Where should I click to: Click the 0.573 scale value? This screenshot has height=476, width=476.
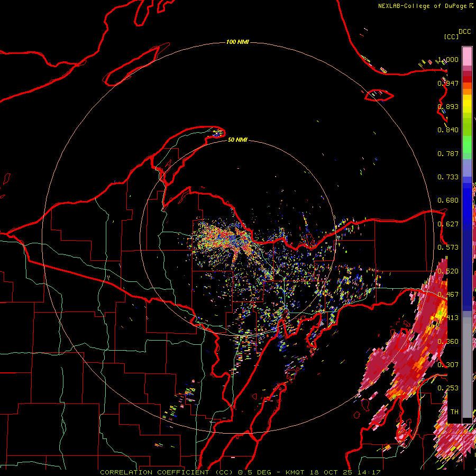coord(448,248)
